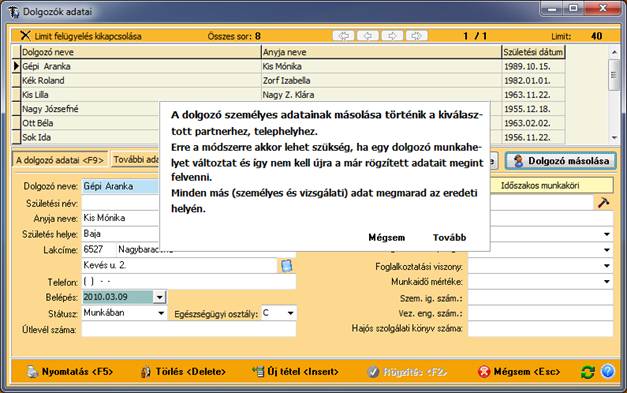Go to the previous page arrow
The height and width of the screenshot is (393, 627).
click(x=368, y=36)
